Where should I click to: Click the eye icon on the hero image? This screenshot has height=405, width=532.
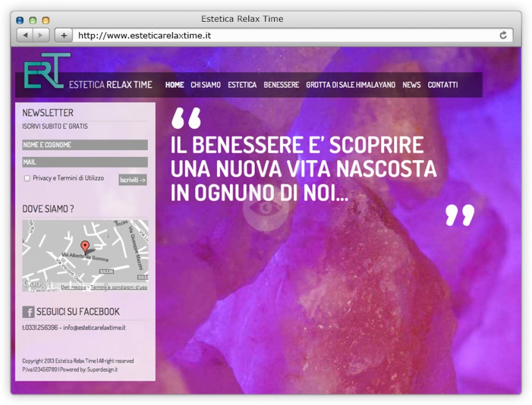click(x=265, y=208)
